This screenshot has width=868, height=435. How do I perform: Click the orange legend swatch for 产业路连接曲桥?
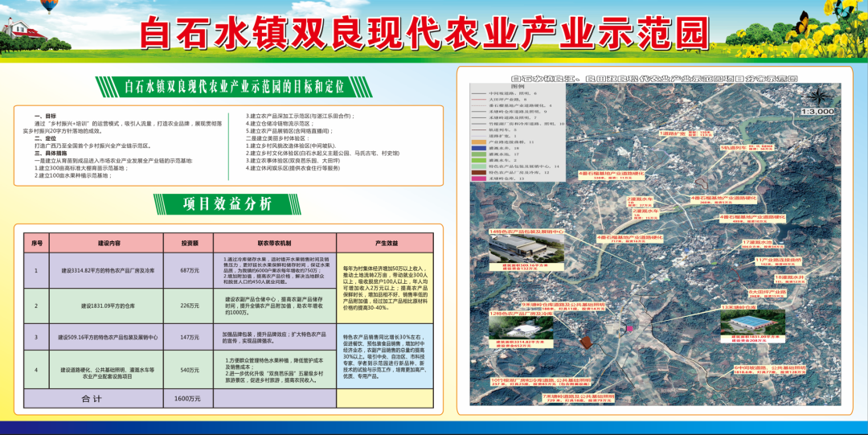click(478, 142)
